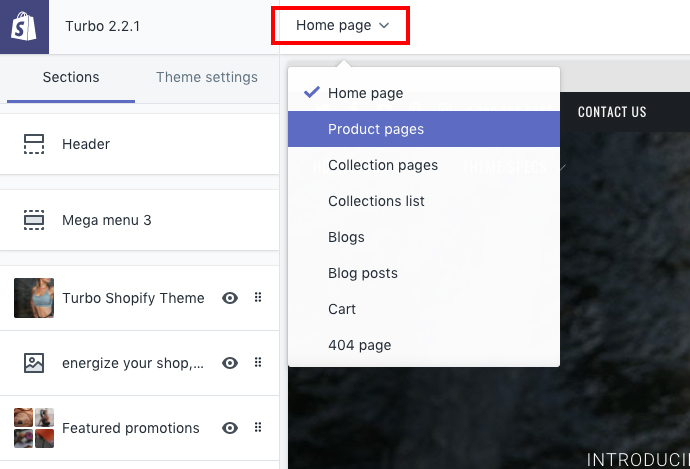This screenshot has width=690, height=469.
Task: Select Collections list option
Action: pos(376,201)
